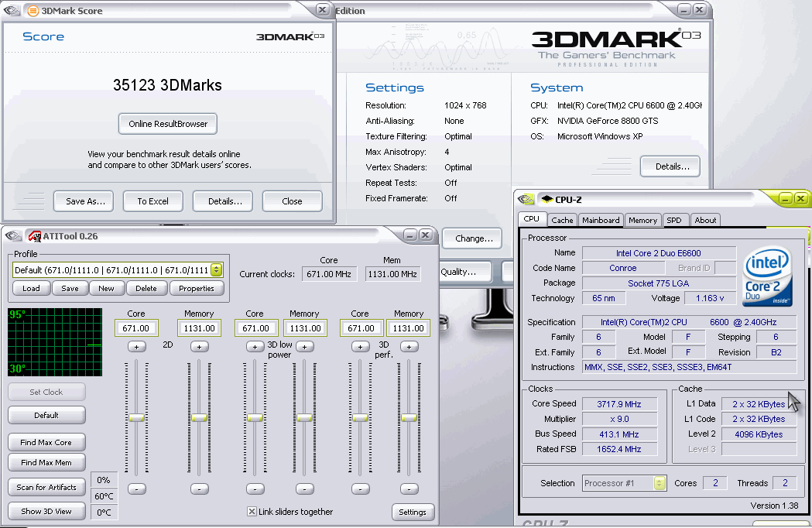Switch to the CPU tab in CPU-Z

532,219
